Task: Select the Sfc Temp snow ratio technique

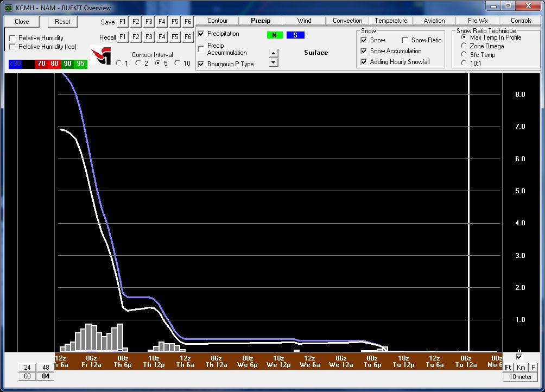Action: [464, 54]
